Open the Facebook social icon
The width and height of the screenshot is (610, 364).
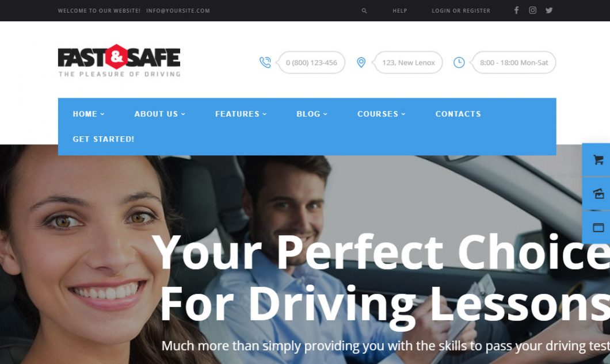(x=516, y=10)
